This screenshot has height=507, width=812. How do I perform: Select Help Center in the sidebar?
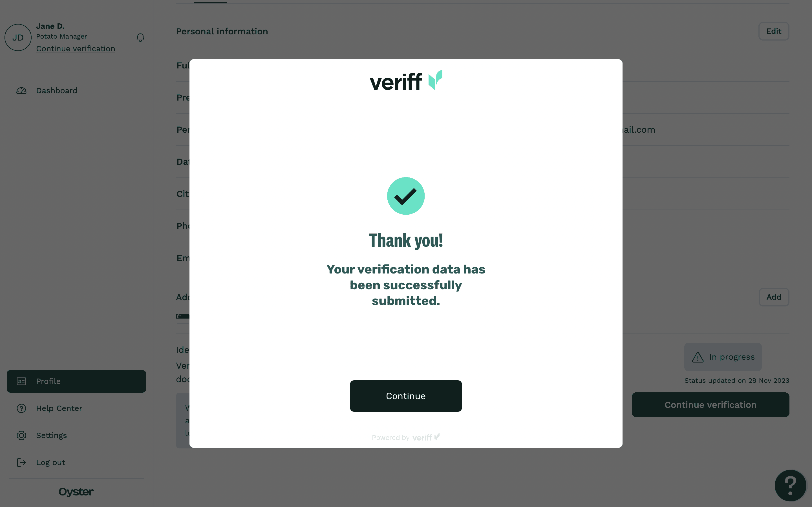(59, 408)
